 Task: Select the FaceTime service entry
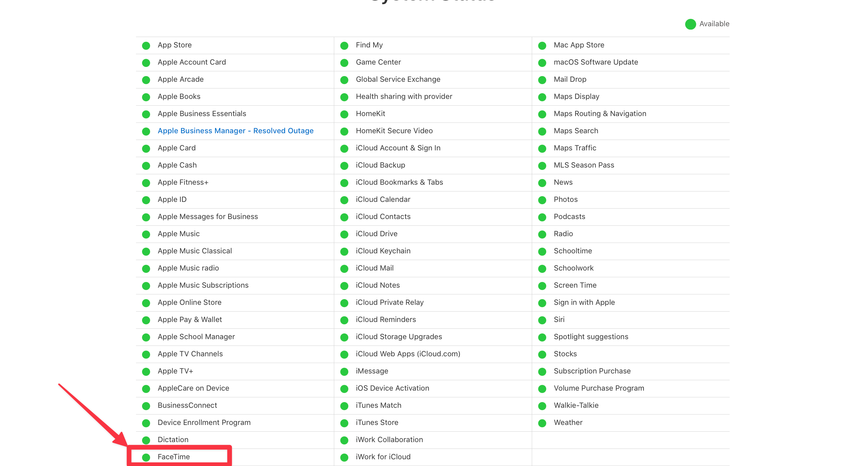click(174, 457)
